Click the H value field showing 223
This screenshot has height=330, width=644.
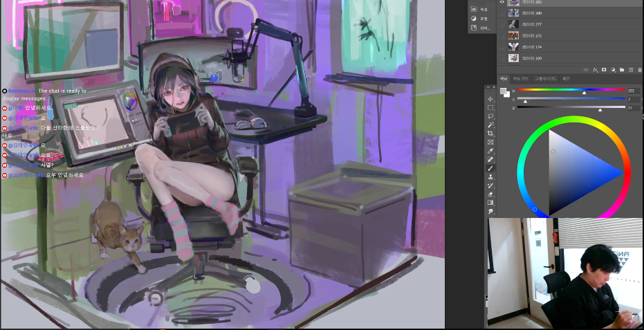click(x=634, y=91)
